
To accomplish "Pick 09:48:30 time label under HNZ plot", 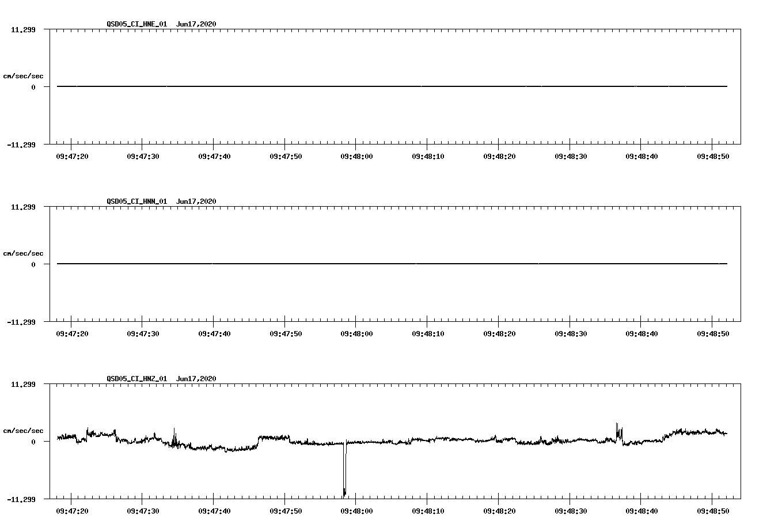I will [x=571, y=511].
